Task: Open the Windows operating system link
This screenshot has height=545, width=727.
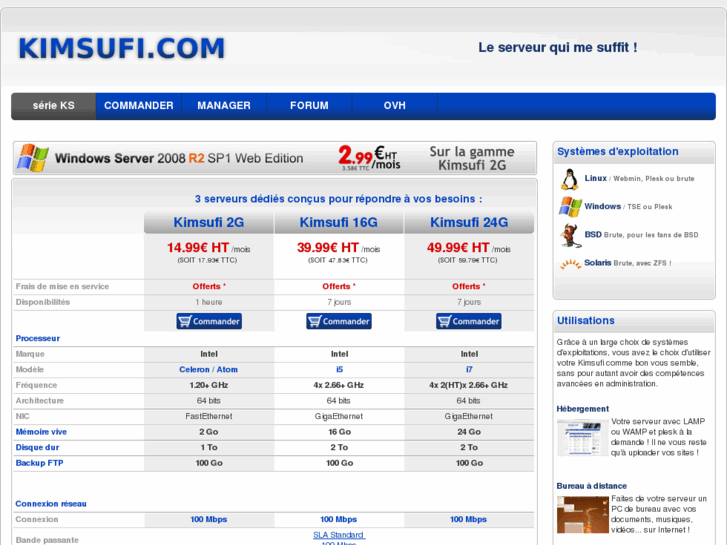Action: (x=602, y=206)
